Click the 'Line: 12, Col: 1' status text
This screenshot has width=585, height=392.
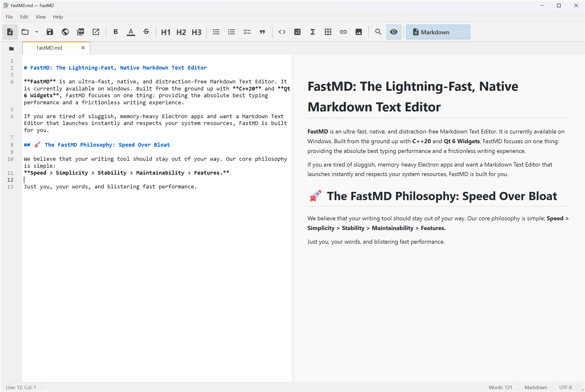pos(21,387)
